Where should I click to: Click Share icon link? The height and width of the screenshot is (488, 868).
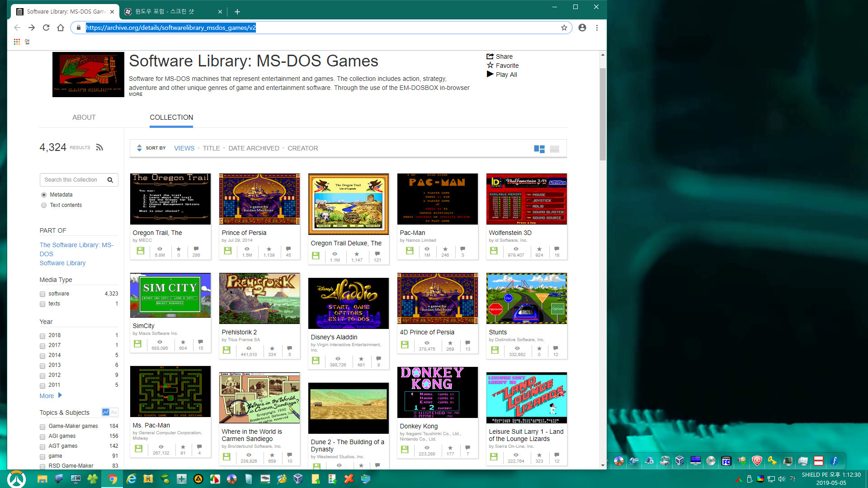(x=500, y=56)
